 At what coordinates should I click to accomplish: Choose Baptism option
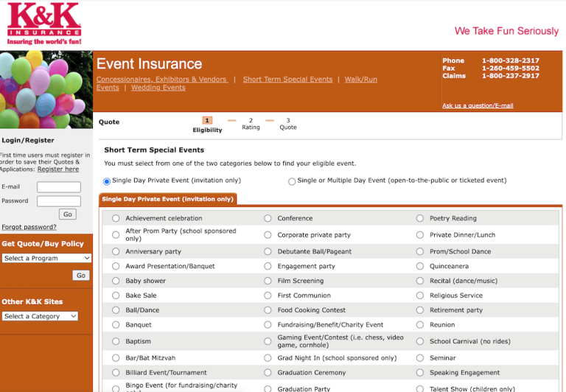(x=116, y=341)
